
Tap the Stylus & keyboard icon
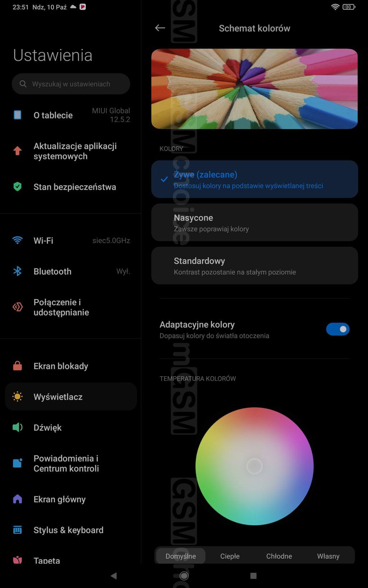click(x=17, y=530)
